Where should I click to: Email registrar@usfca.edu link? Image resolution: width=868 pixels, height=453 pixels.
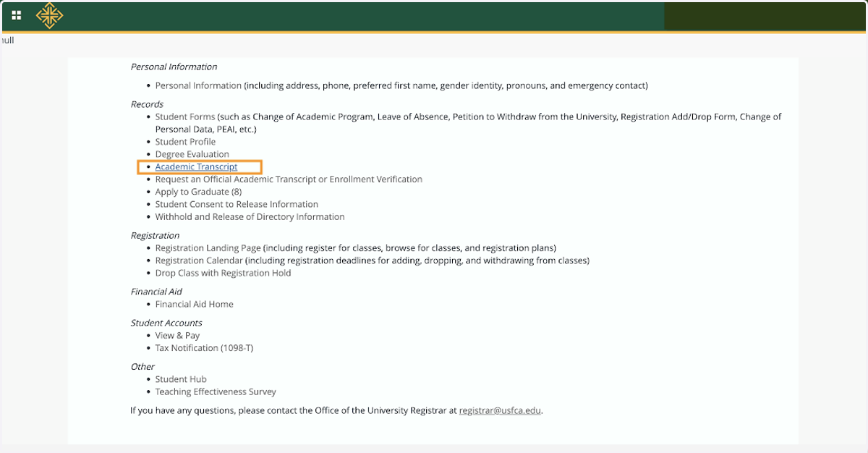tap(500, 411)
